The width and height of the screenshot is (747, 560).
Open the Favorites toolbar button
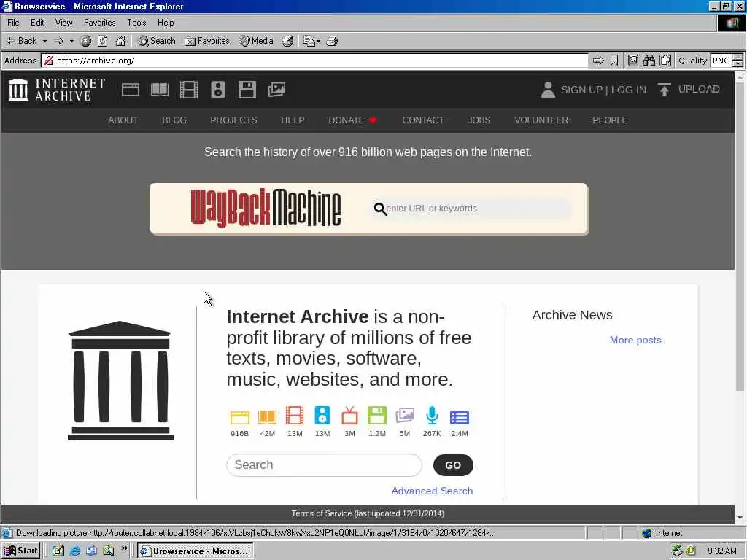207,41
